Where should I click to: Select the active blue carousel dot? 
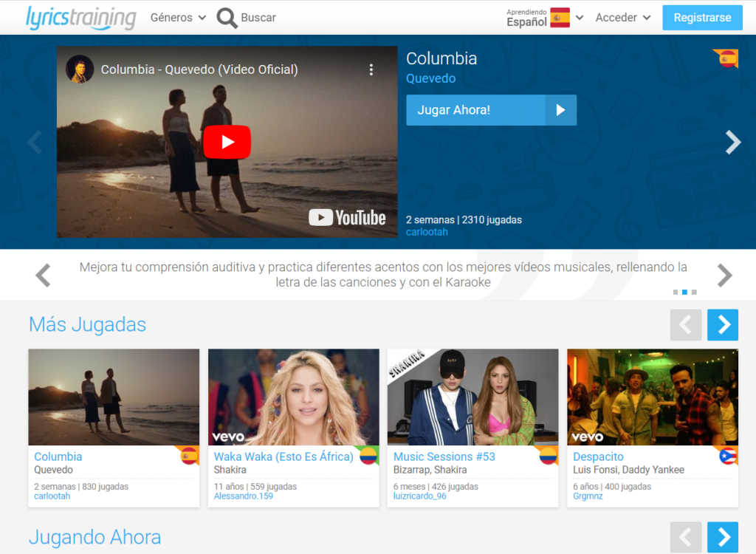684,292
